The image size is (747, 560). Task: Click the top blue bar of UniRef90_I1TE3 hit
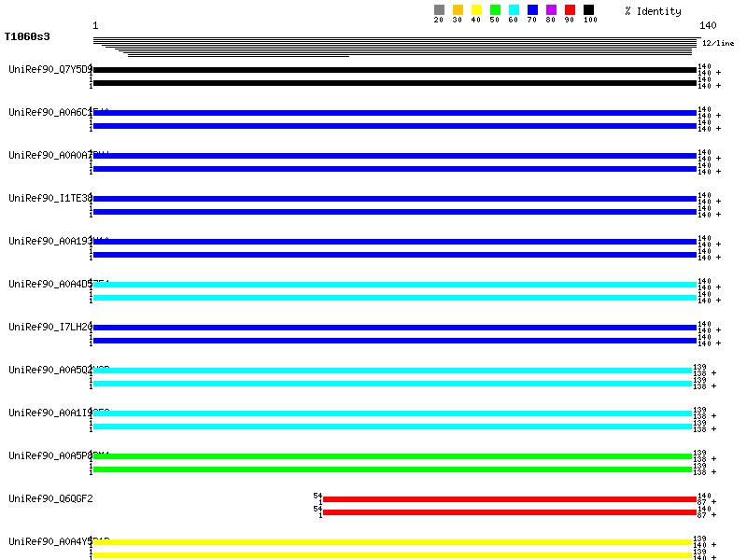coord(394,199)
